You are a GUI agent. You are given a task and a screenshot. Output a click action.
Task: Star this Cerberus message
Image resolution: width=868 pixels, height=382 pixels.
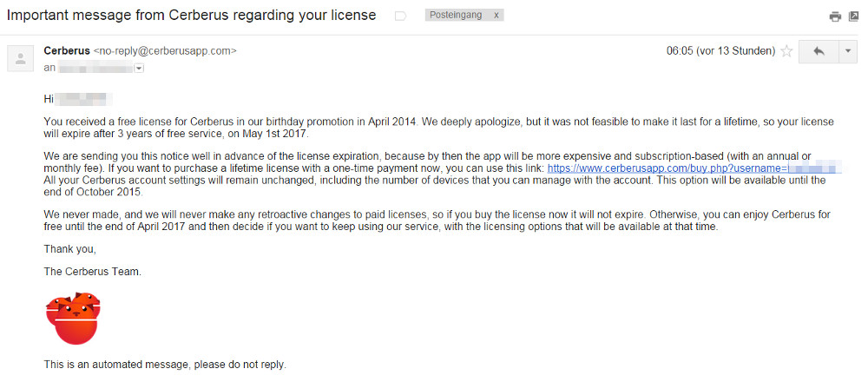pos(786,51)
